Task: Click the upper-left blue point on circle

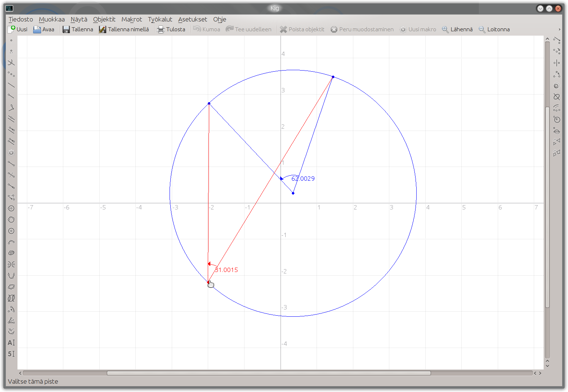Action: (209, 103)
